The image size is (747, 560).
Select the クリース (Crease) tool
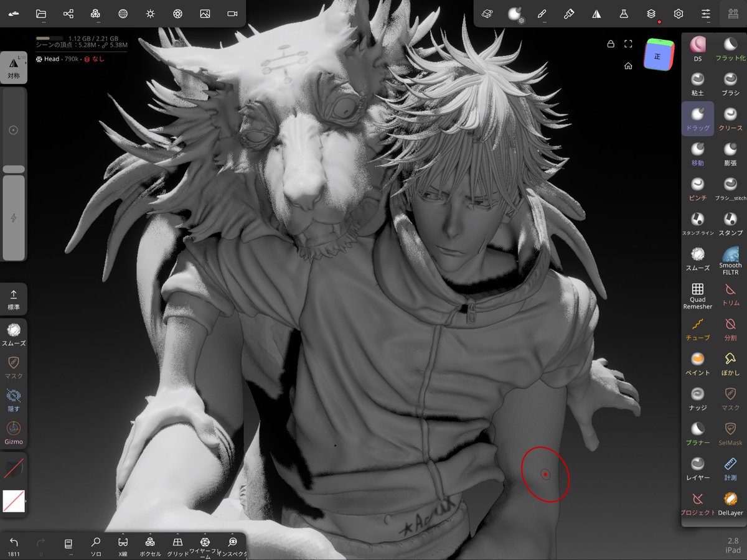point(730,119)
